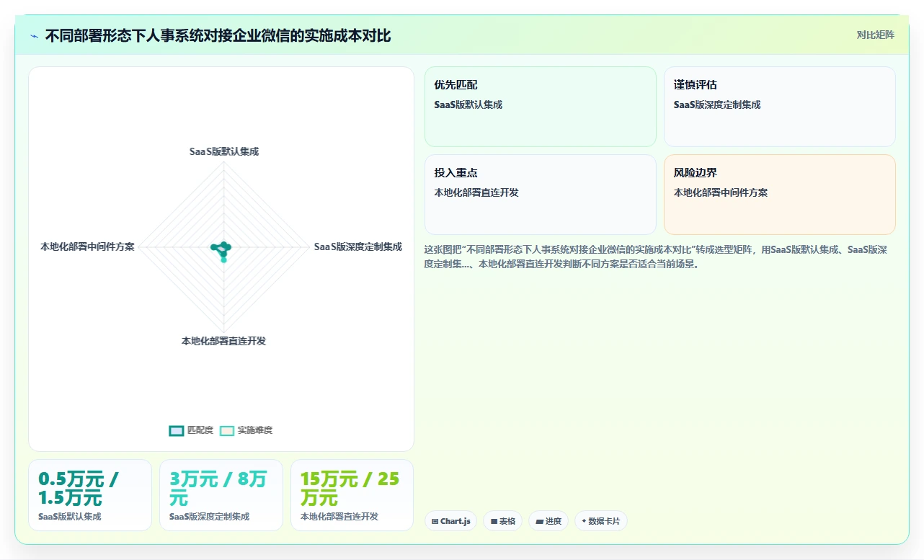Viewport: 924px width, 560px height.
Task: Click SaaS版深度定制集成 caption under 3万元
Action: pos(210,517)
